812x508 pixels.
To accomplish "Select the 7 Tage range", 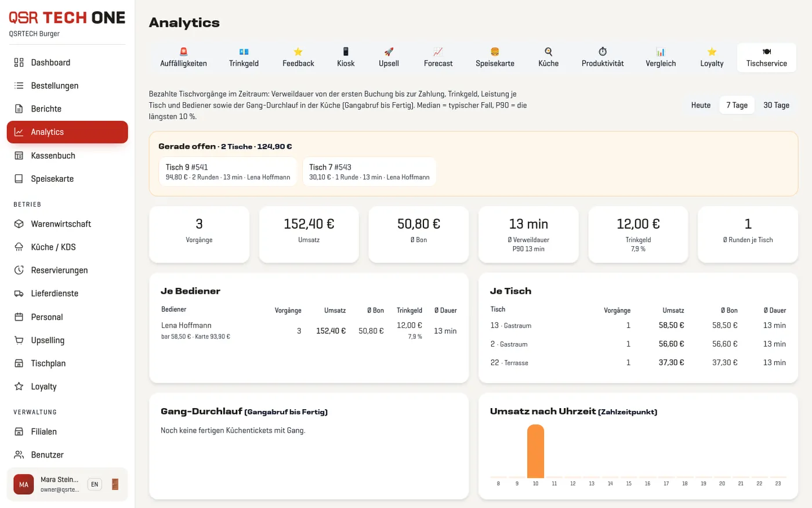I will pyautogui.click(x=737, y=105).
